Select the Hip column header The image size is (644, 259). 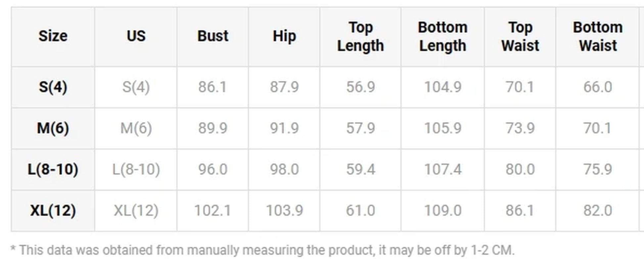coord(284,36)
